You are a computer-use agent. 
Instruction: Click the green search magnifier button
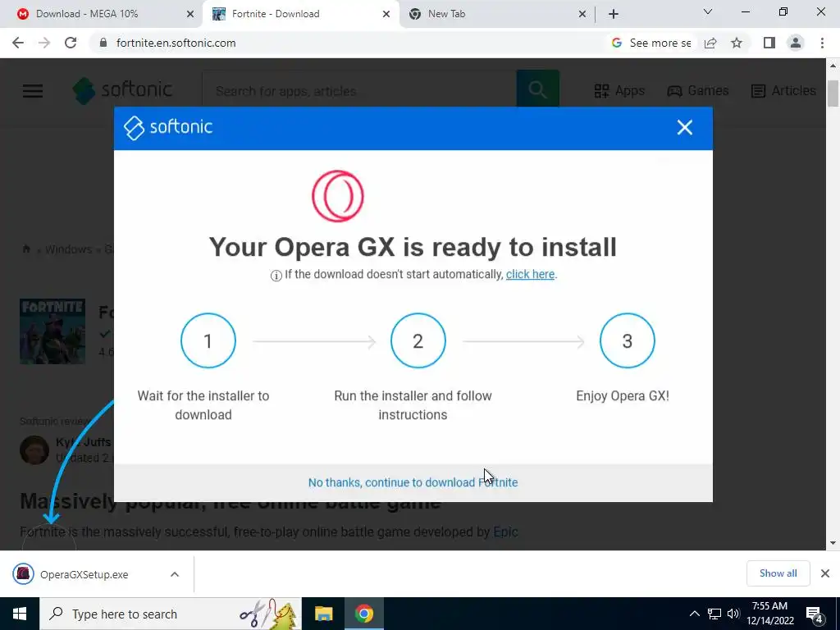(538, 89)
